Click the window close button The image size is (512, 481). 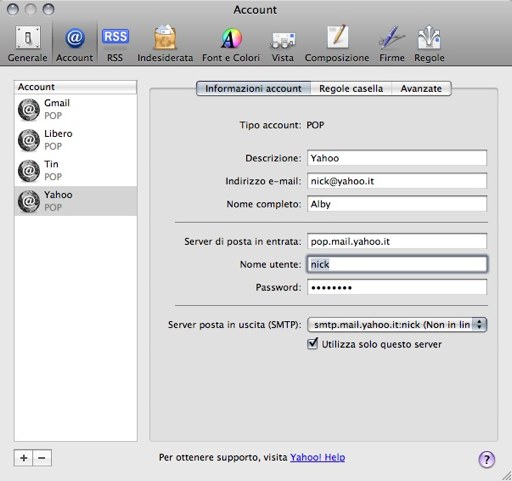coord(13,9)
